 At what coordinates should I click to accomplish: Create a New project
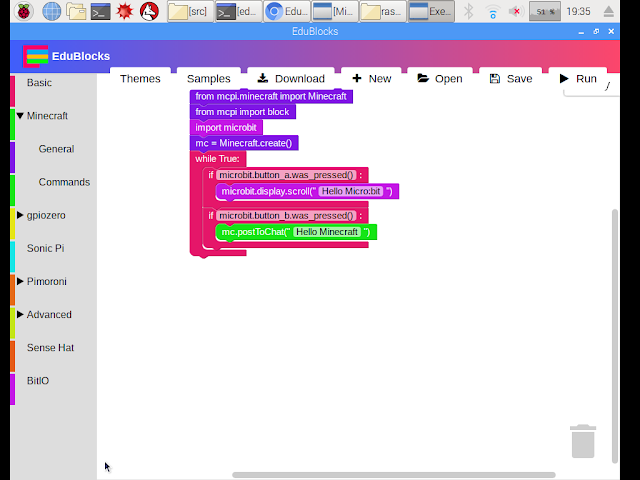point(371,78)
